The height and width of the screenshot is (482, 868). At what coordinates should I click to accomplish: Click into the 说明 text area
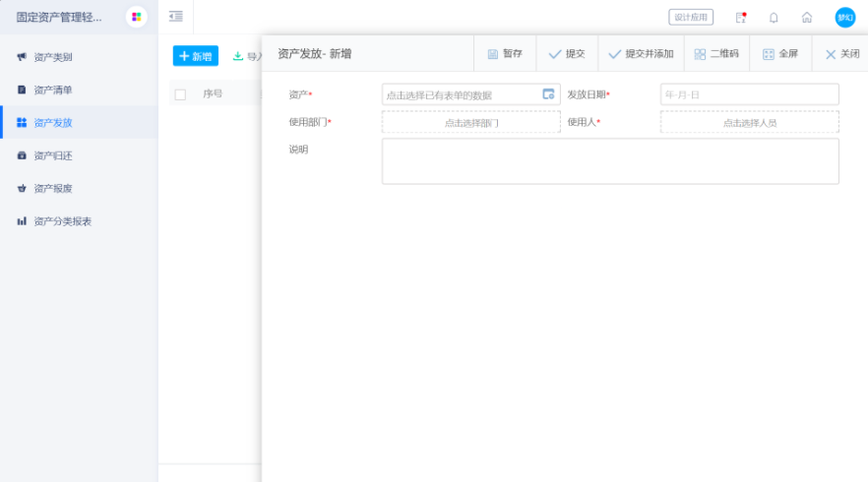pyautogui.click(x=610, y=161)
